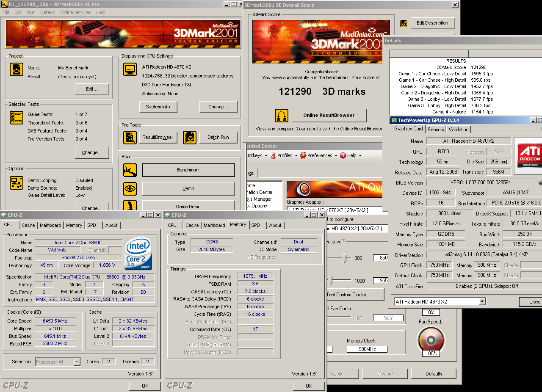Screen dimensions: 542x392
Task: Click the Options demo looping icon
Action: tap(17, 183)
